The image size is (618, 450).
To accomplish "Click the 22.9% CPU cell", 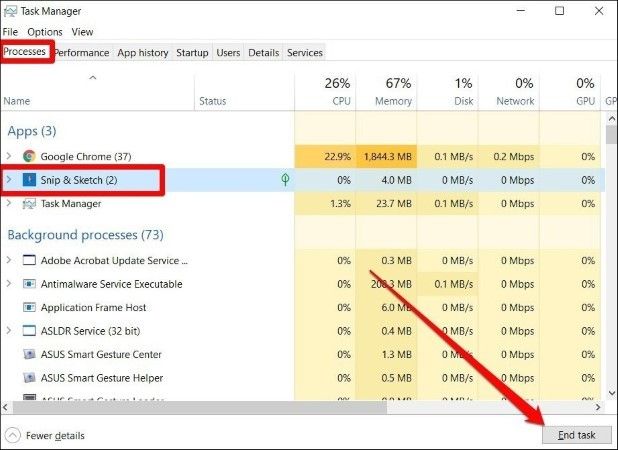I will tap(326, 156).
